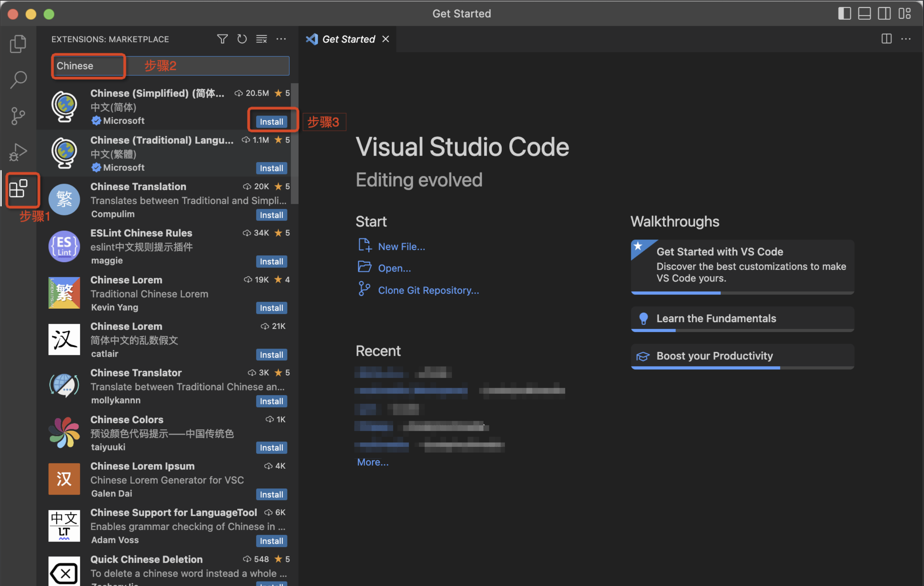Screen dimensions: 924x586
Task: Open Boost your Productivity walkthrough
Action: (x=743, y=356)
